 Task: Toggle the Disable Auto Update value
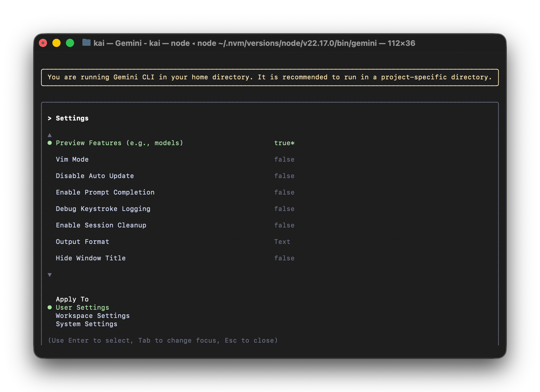point(284,176)
